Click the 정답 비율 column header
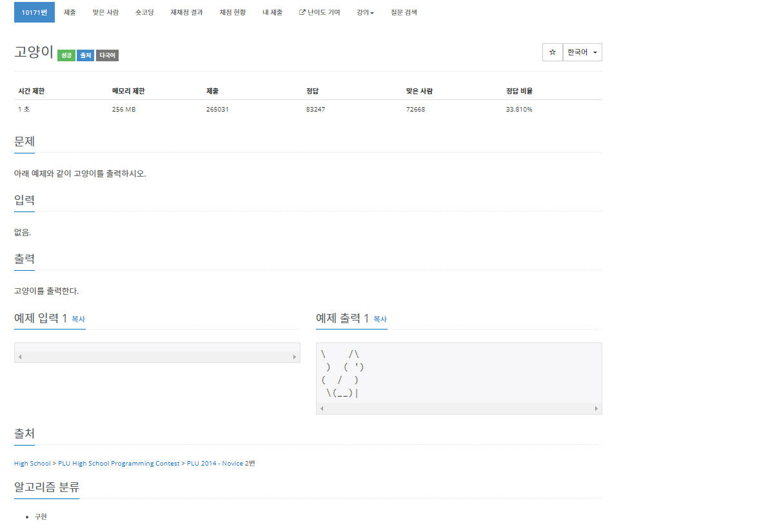 point(519,91)
